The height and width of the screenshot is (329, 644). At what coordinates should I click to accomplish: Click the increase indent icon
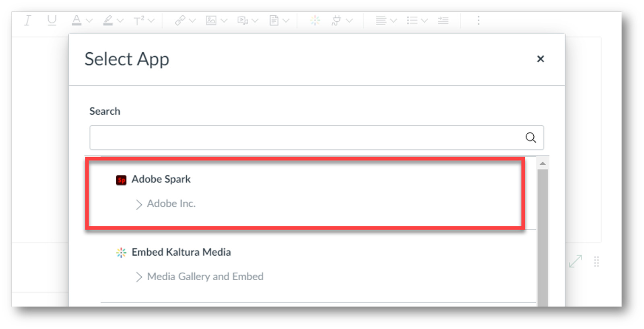[443, 20]
